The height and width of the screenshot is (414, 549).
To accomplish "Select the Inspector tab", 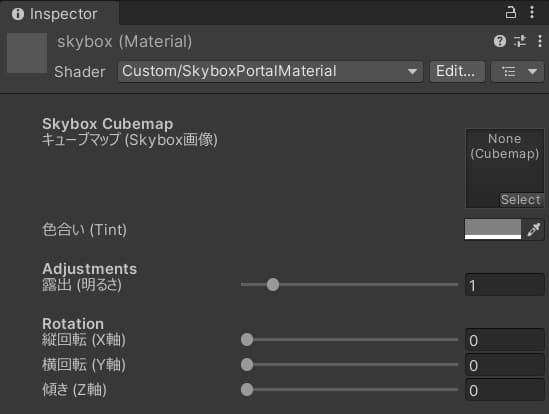I will tap(59, 14).
